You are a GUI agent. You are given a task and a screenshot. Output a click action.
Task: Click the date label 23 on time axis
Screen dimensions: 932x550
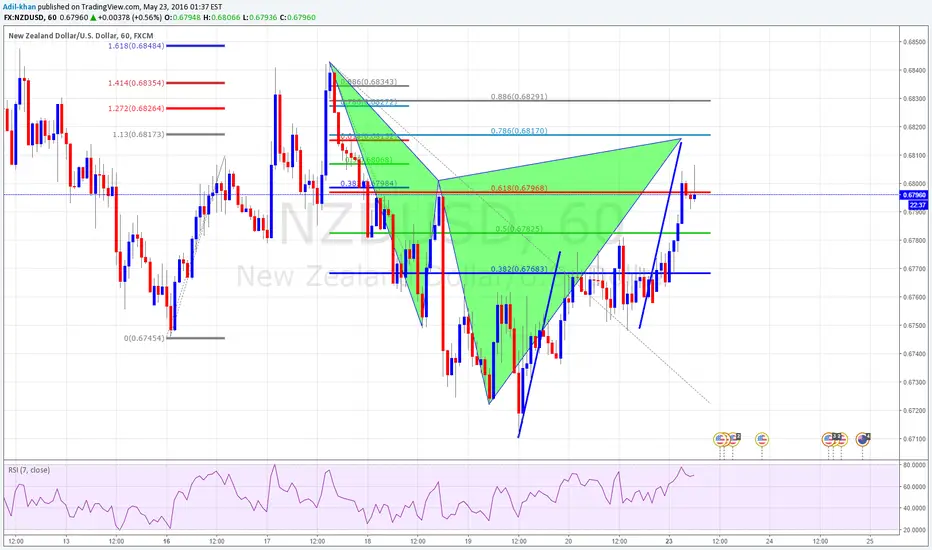[669, 541]
